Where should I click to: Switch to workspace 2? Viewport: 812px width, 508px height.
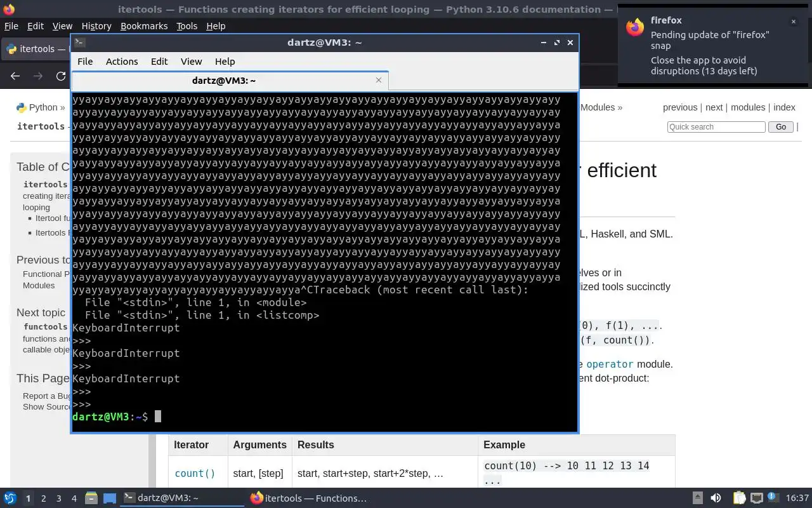click(44, 498)
